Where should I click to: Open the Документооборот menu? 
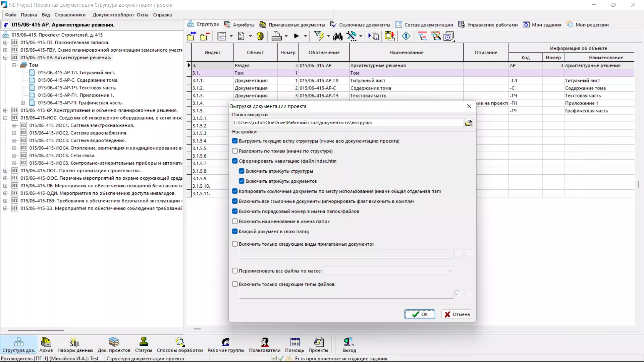pos(113,15)
